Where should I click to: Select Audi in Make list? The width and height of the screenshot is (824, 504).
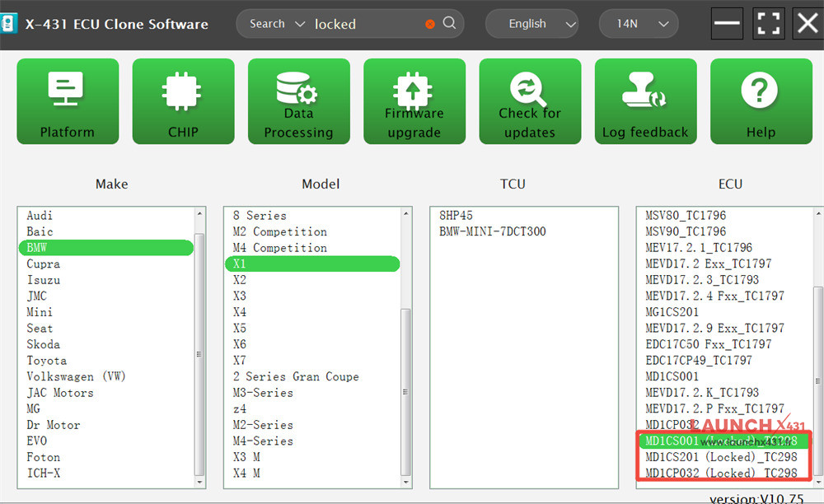click(106, 215)
